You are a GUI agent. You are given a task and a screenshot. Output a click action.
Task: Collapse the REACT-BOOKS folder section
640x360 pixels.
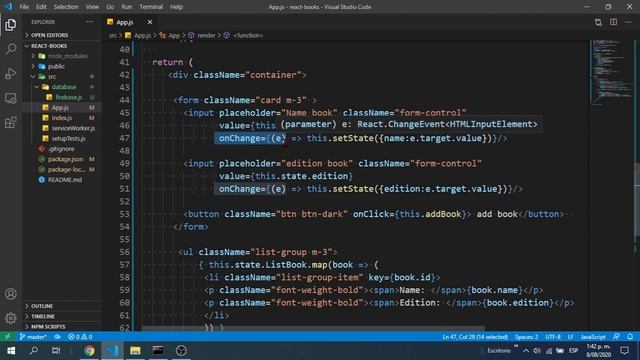point(62,46)
